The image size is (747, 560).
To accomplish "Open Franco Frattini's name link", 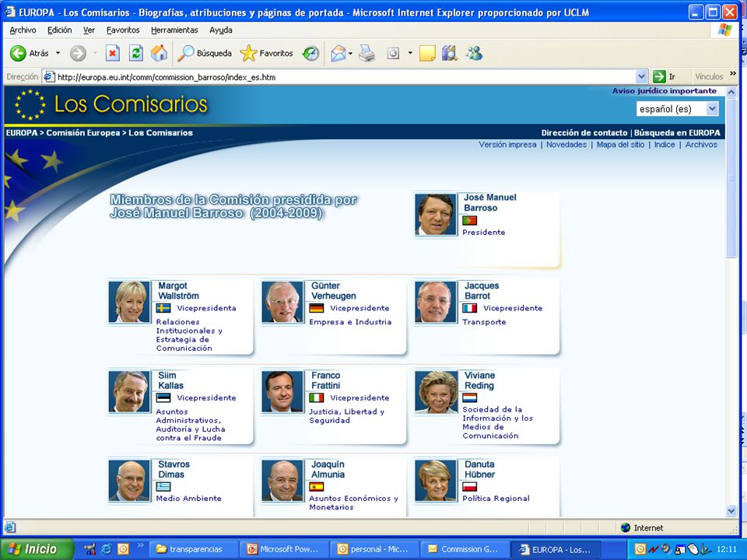I will (326, 380).
